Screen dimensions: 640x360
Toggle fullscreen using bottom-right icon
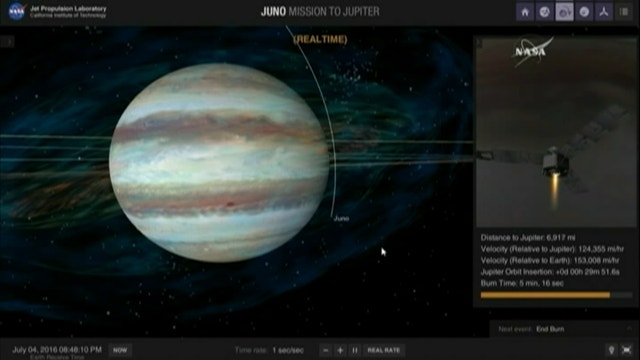coord(627,350)
